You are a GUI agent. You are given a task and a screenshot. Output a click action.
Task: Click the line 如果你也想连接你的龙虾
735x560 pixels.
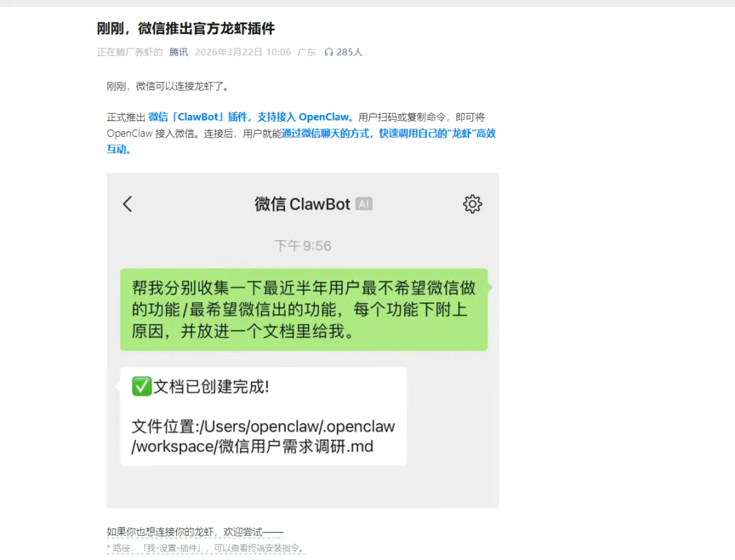pos(195,532)
